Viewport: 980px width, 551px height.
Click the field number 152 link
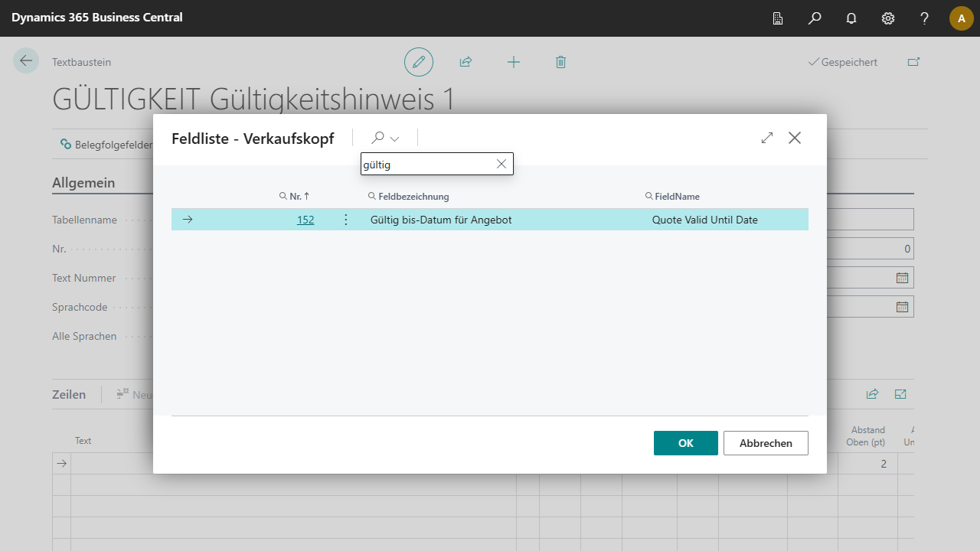tap(305, 220)
